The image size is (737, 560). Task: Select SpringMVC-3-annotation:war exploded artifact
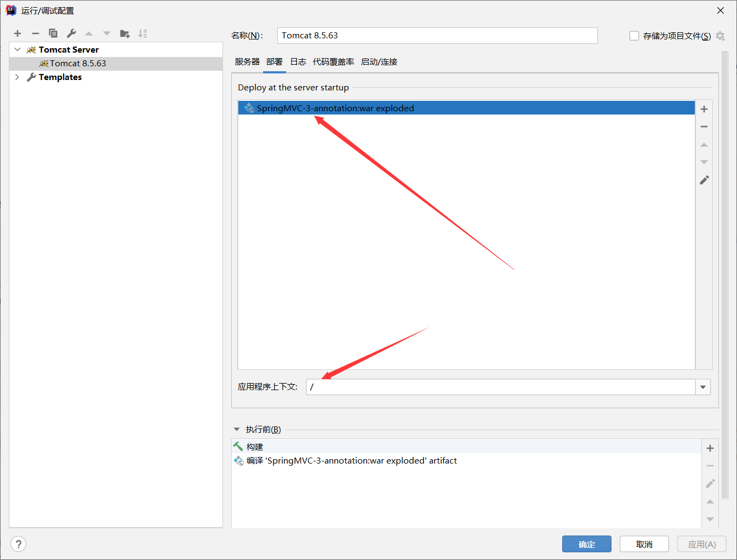pyautogui.click(x=466, y=108)
